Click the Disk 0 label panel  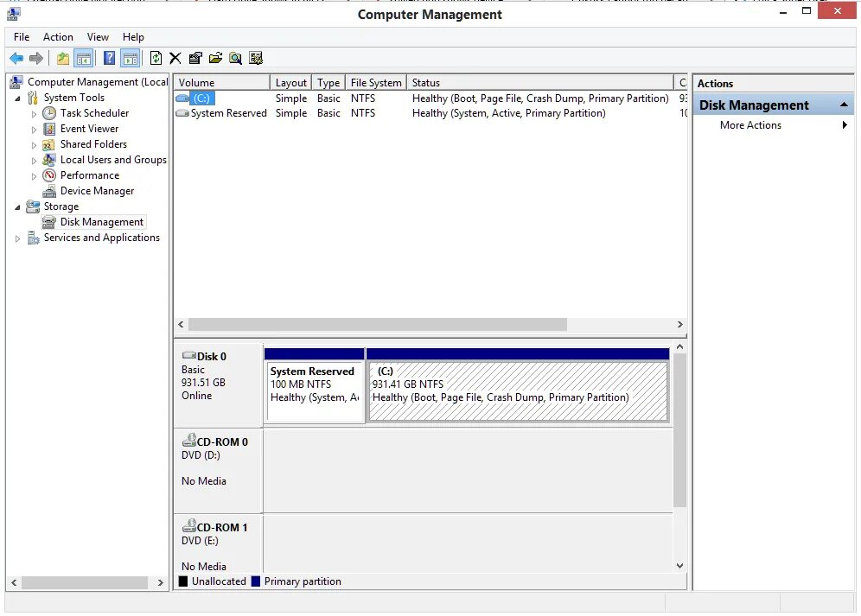[x=218, y=384]
